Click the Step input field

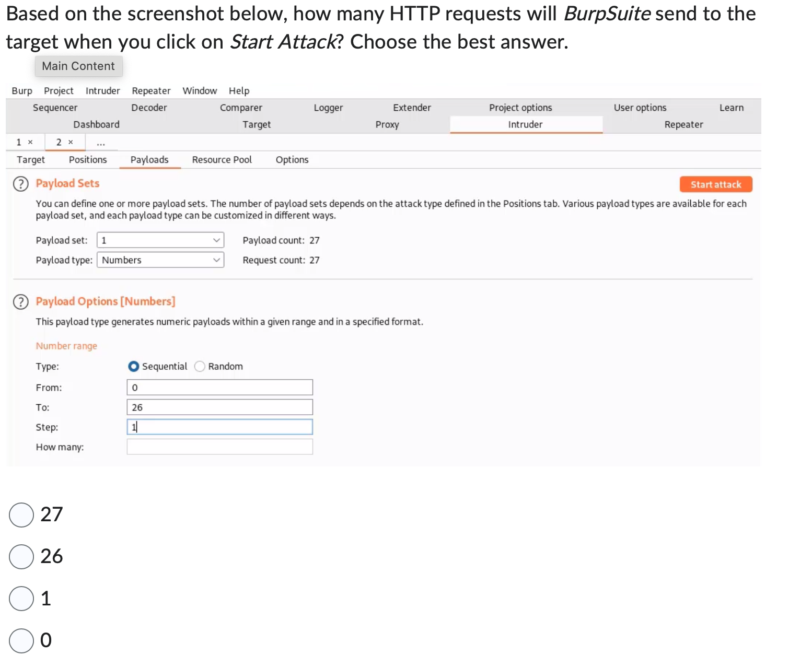point(219,427)
